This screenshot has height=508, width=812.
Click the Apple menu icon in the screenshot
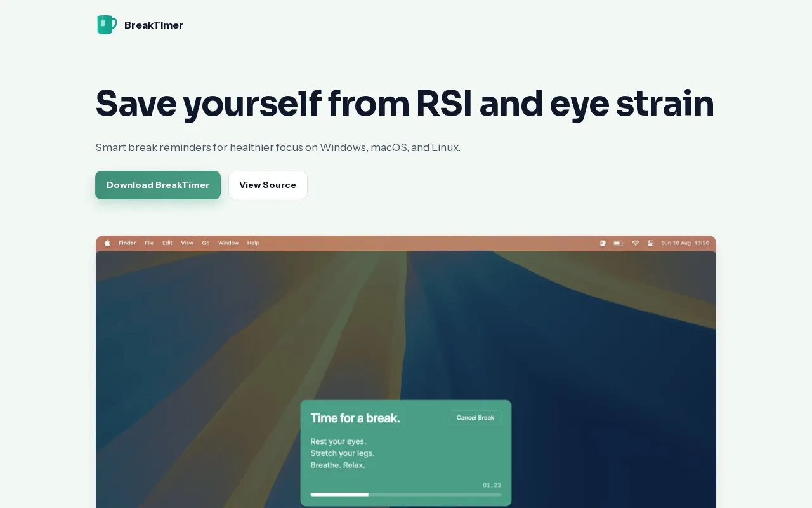(x=107, y=243)
